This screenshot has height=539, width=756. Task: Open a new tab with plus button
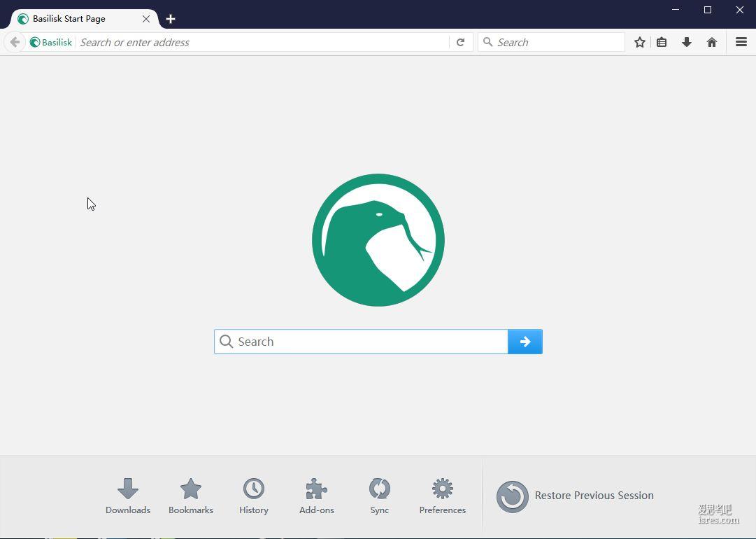tap(170, 19)
